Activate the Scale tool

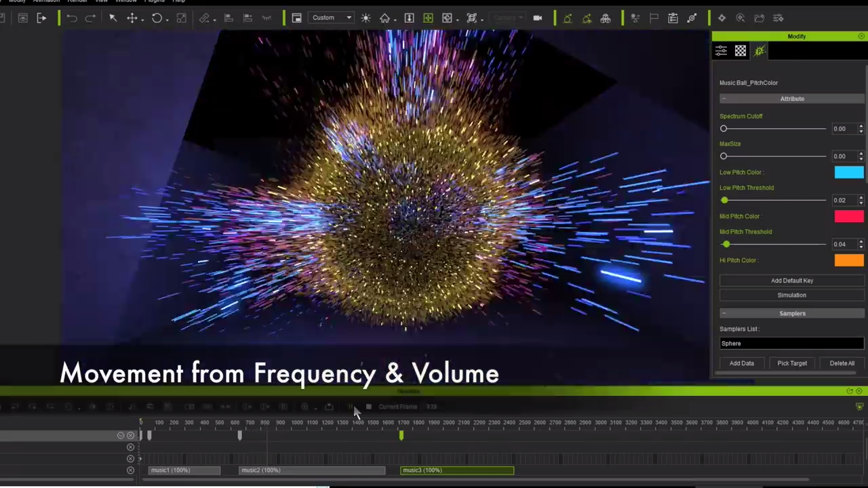tap(181, 18)
